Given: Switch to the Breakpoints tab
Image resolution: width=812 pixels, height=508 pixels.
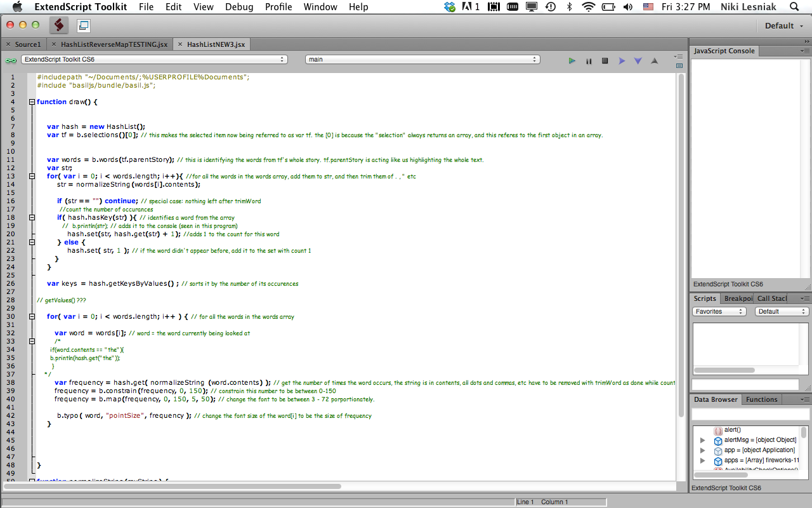Looking at the screenshot, I should point(737,298).
